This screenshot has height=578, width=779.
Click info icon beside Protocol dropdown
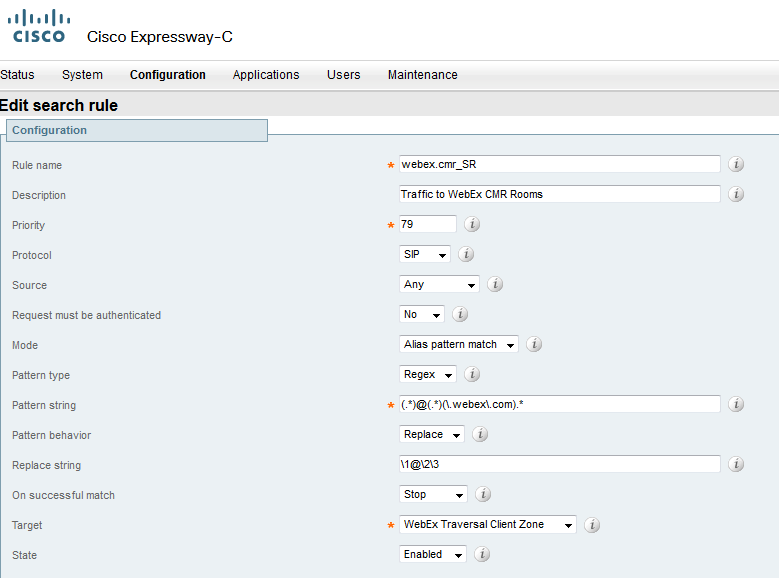click(466, 254)
